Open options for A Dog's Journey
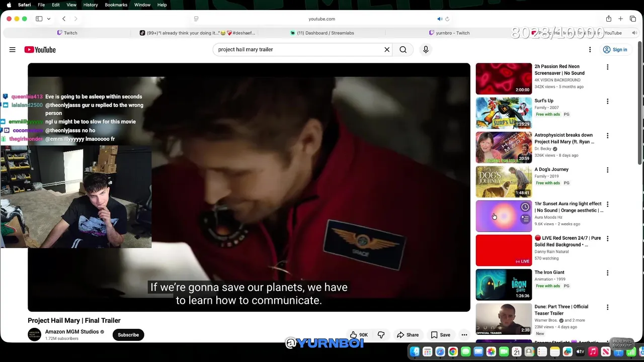Viewport: 644px width, 362px height. pos(607,170)
